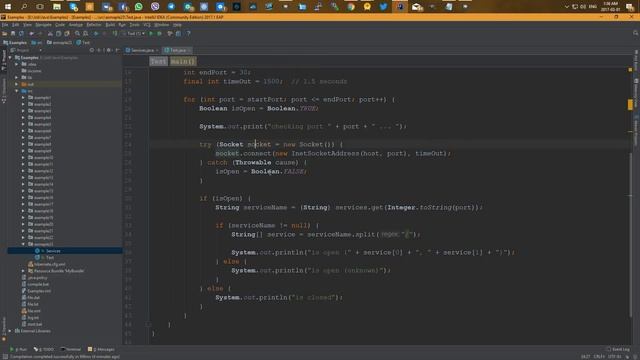The height and width of the screenshot is (360, 640).
Task: Collapse the src folder in project tree
Action: (x=17, y=91)
